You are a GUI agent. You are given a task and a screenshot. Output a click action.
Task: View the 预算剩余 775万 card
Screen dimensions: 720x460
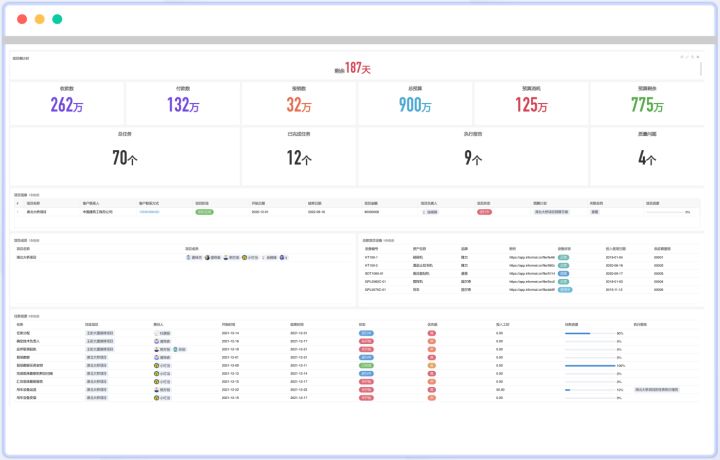tap(647, 102)
